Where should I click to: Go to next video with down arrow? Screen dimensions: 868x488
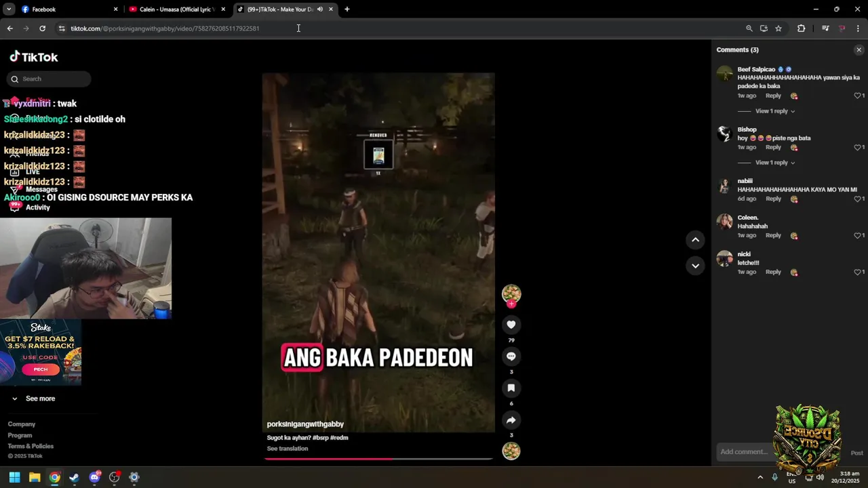(x=695, y=266)
